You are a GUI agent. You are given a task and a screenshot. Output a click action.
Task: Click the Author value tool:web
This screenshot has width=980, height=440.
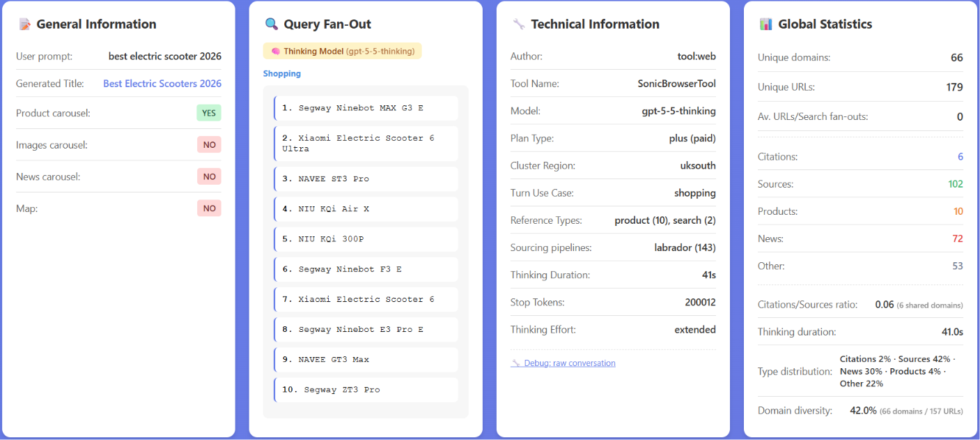pos(697,56)
